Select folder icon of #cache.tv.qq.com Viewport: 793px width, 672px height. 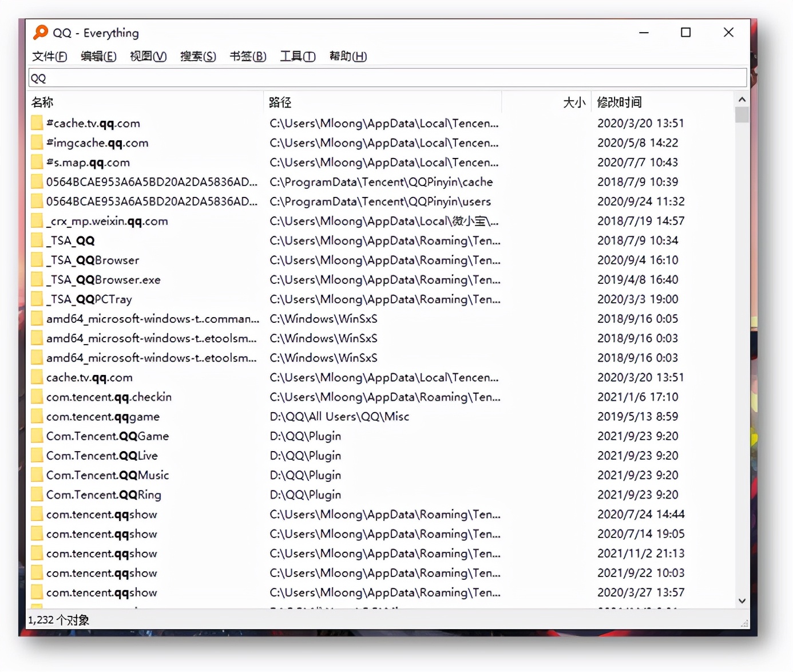point(37,123)
